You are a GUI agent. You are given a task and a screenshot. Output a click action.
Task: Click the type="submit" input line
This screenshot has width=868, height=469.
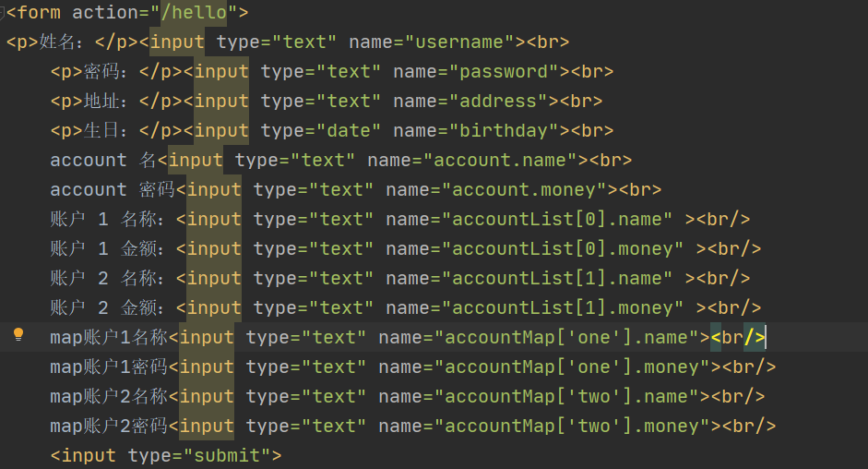(165, 455)
